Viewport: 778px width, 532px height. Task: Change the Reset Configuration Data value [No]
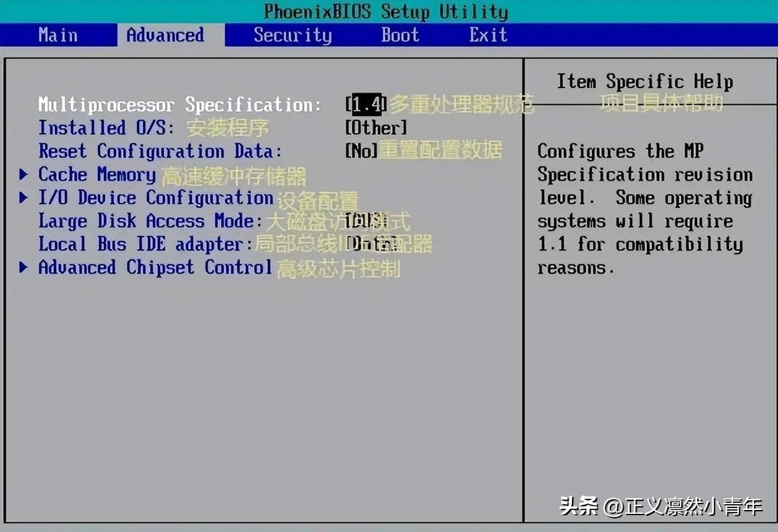361,151
